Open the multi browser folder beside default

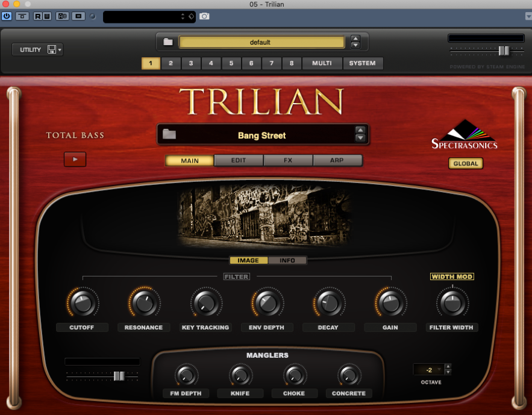tap(168, 42)
